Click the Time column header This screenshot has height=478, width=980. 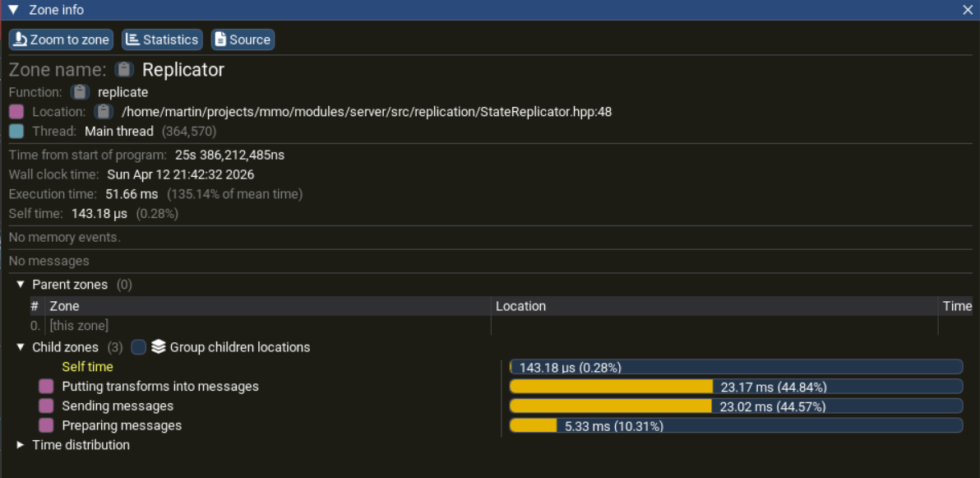point(957,306)
